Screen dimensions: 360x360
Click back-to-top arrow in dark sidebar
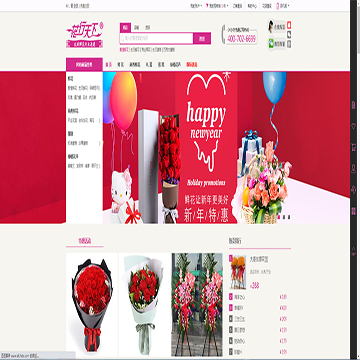tap(354, 252)
